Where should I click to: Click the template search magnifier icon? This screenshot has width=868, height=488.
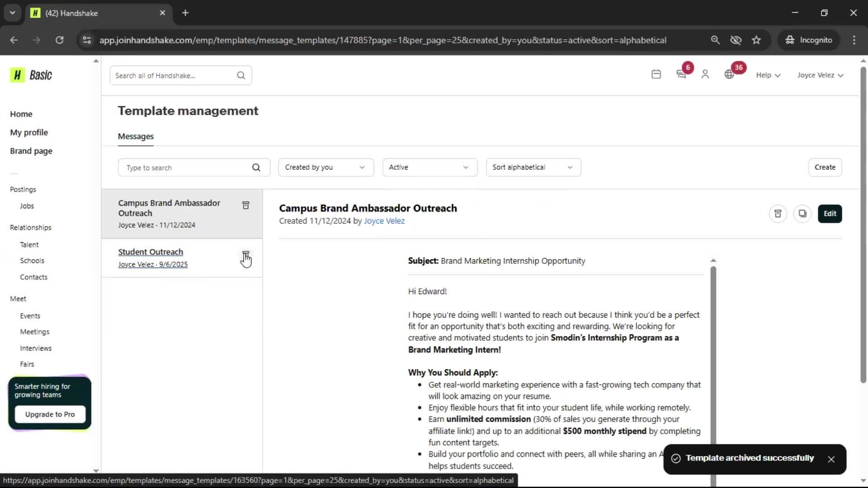[256, 168]
